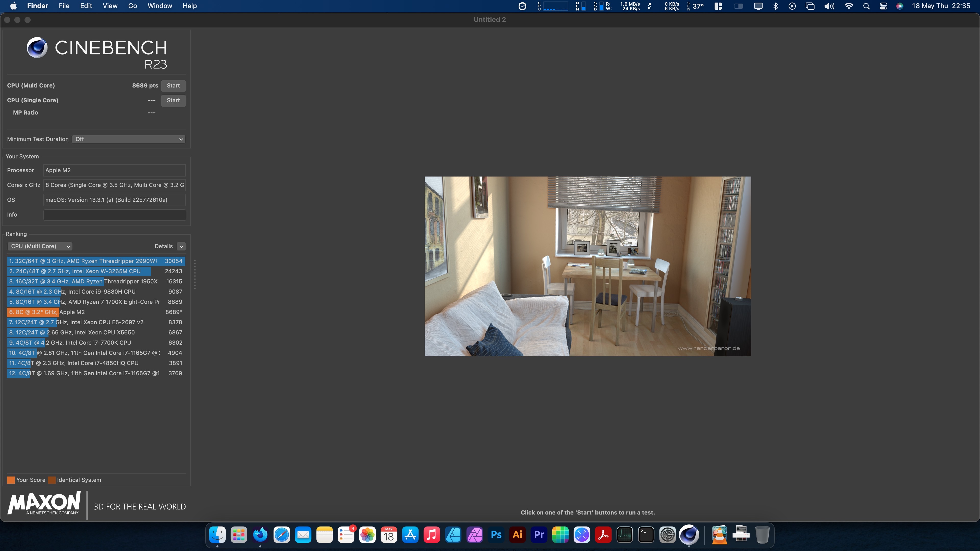Screen dimensions: 980x551
Task: Open Finder from the Dock
Action: (218, 535)
